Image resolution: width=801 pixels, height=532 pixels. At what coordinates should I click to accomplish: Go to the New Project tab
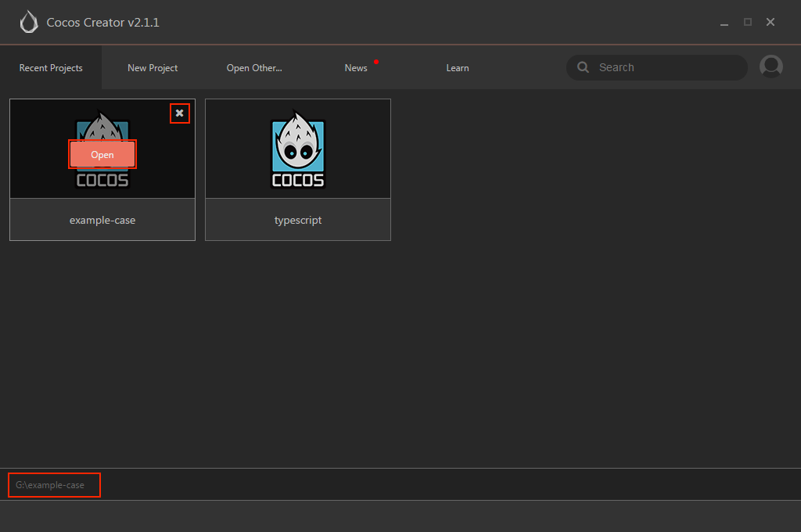[x=153, y=67]
